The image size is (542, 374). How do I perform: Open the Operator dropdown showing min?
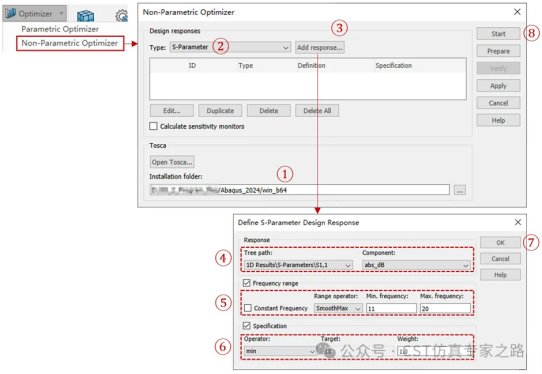280,351
